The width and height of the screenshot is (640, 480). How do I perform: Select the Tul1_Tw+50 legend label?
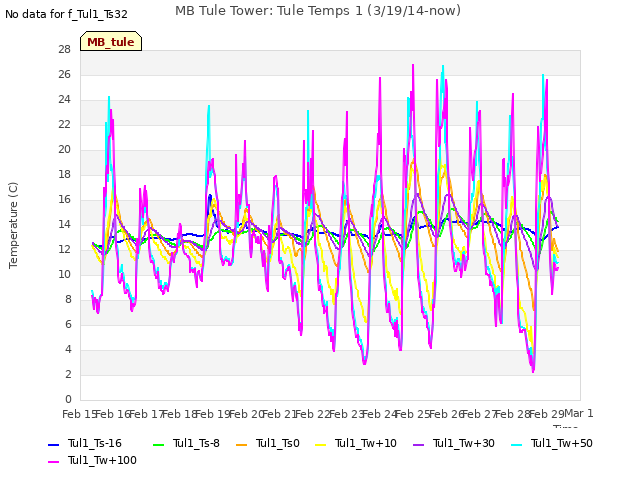click(562, 443)
